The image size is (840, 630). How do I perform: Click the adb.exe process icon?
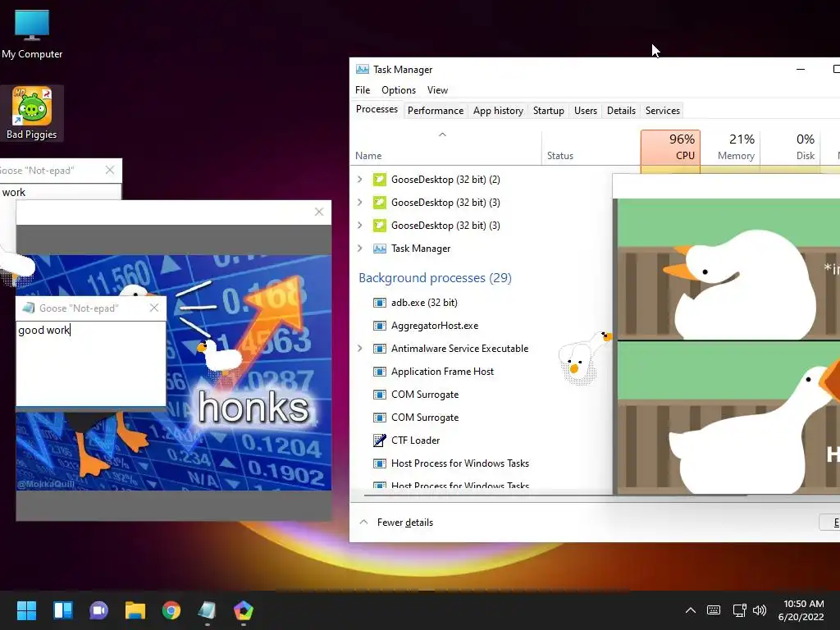point(379,303)
